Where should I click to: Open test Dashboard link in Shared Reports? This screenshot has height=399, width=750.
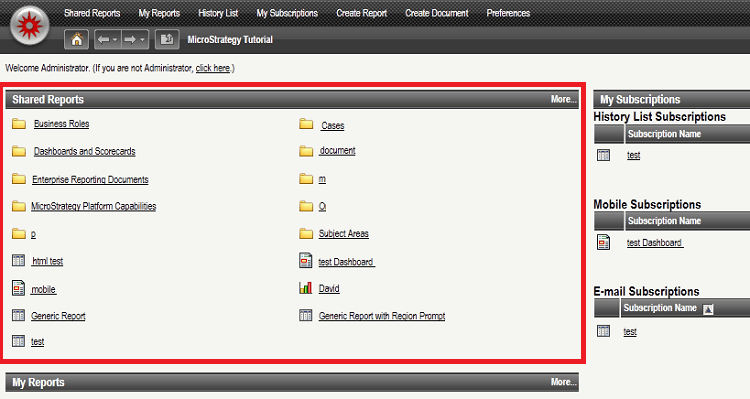pos(346,262)
